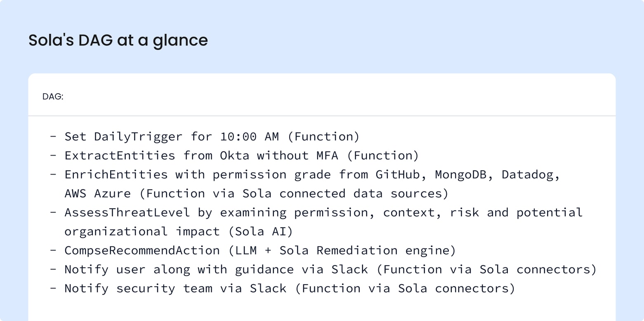Click the "Notify security team via Slack" line
644x321 pixels.
coord(175,288)
